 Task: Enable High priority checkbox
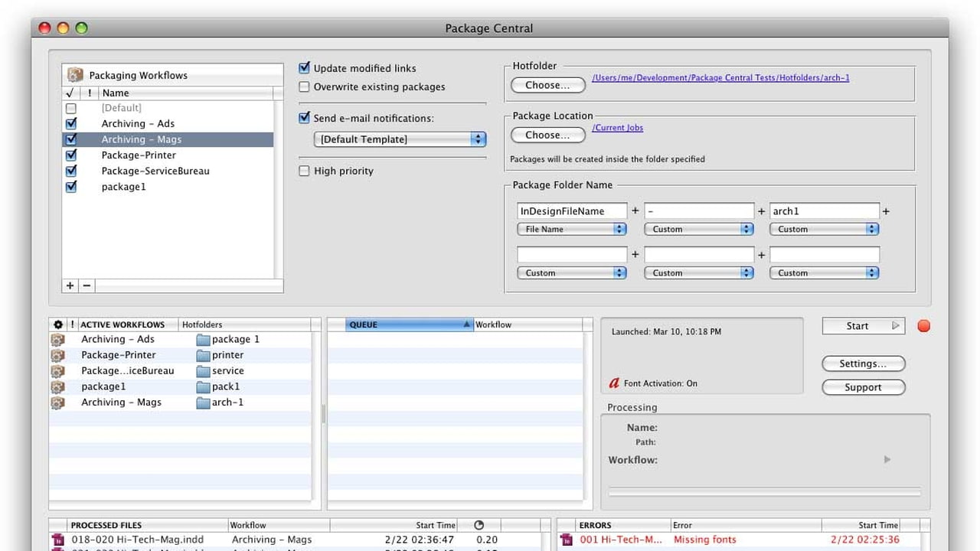[304, 171]
